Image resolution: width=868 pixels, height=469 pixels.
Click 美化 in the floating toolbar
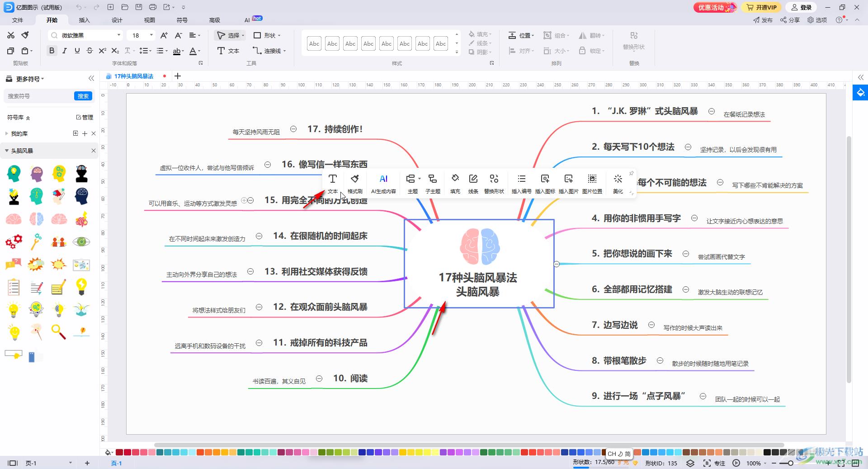pos(618,184)
